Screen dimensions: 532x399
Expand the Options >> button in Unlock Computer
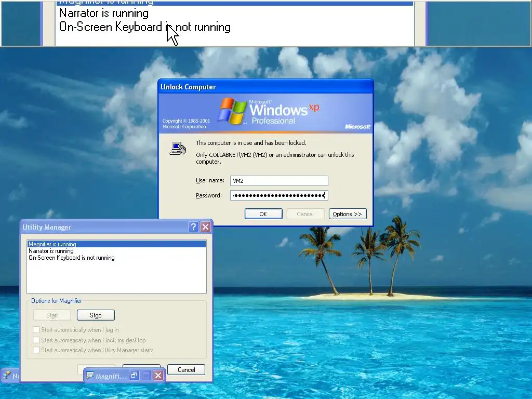pyautogui.click(x=348, y=214)
